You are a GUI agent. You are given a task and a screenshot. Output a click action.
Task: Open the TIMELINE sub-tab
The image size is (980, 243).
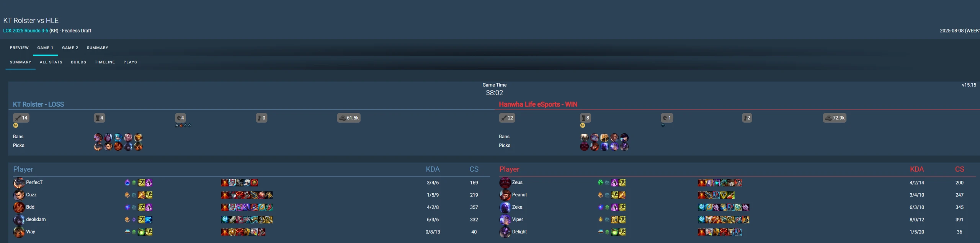(105, 62)
